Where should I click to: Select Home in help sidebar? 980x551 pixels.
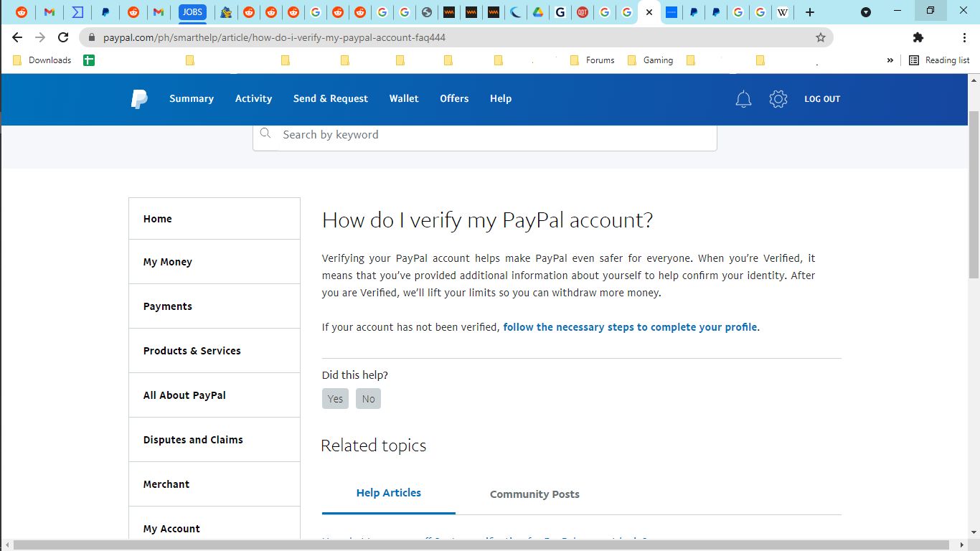click(x=215, y=219)
